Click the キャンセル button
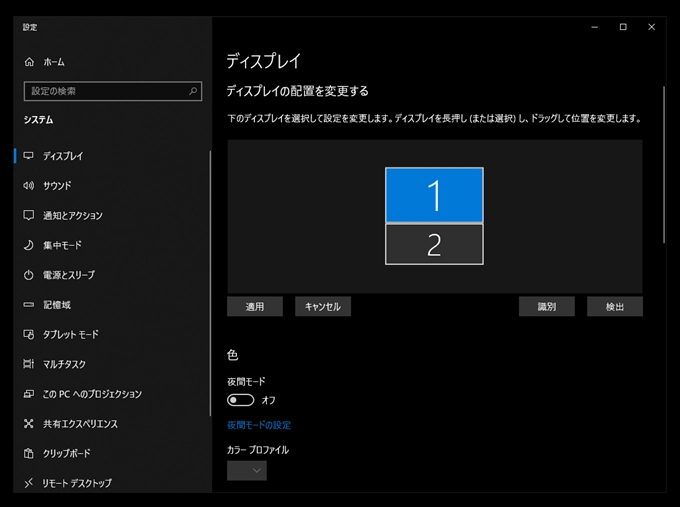The image size is (680, 507). click(x=323, y=307)
